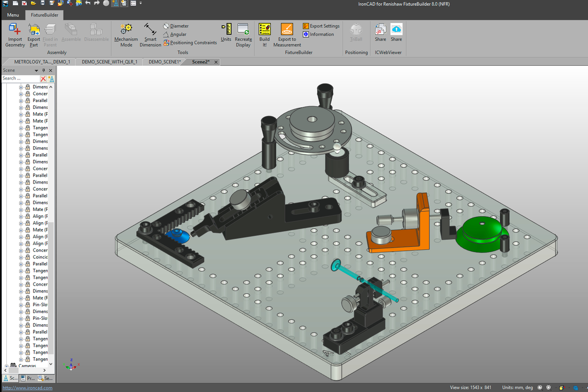Switch to DEMO_SCENE1* tab
Image resolution: width=588 pixels, height=392 pixels.
coord(165,62)
